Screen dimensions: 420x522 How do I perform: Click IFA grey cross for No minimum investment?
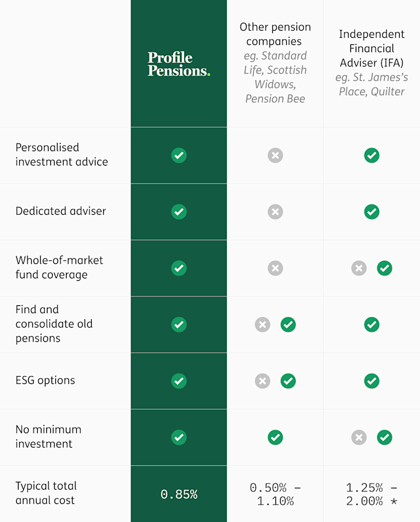359,437
